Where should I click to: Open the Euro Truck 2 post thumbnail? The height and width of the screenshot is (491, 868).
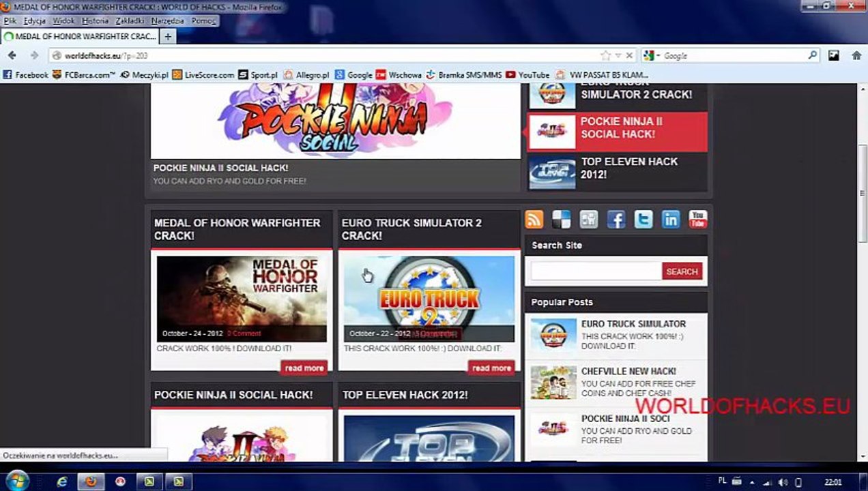tap(429, 299)
